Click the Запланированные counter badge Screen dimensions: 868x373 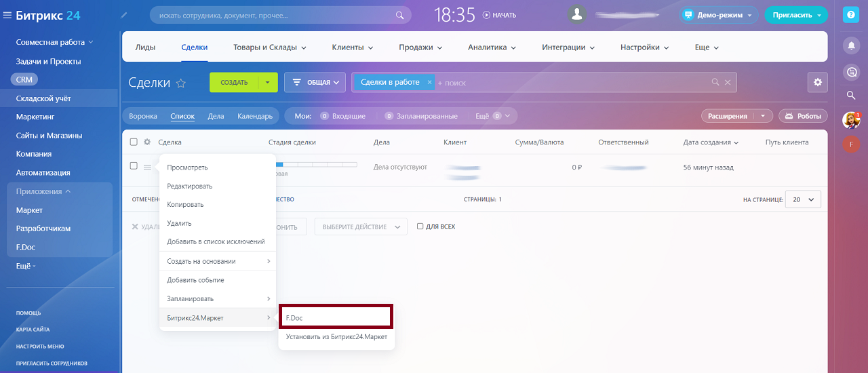tap(389, 116)
